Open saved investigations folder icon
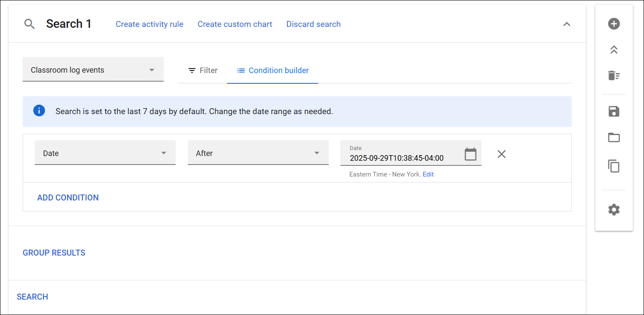Image resolution: width=644 pixels, height=315 pixels. [614, 138]
